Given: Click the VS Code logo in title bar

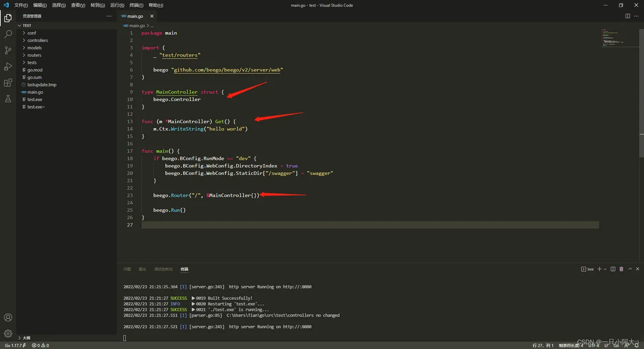Looking at the screenshot, I should (x=6, y=5).
